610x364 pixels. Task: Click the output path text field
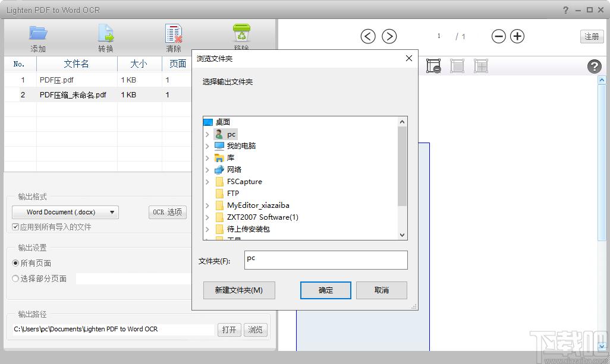click(113, 330)
